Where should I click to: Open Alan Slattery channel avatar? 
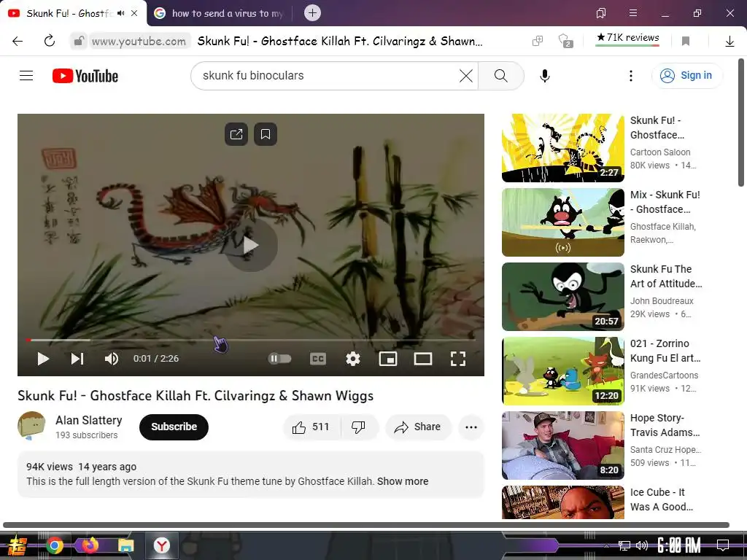pos(31,425)
